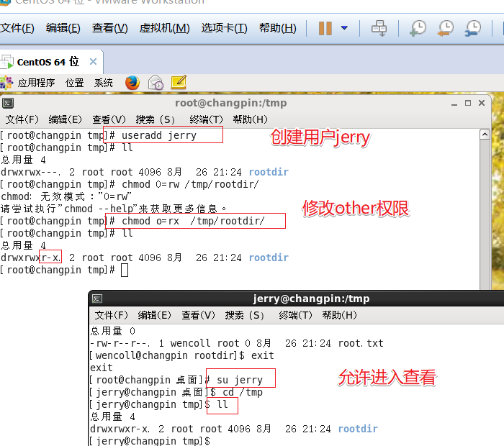Launch Firefox from the GNOME panel

pos(132,83)
